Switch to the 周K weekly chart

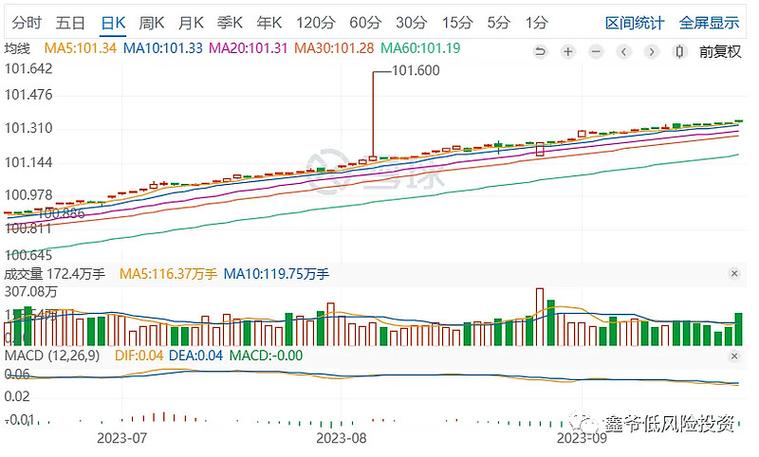tap(151, 22)
